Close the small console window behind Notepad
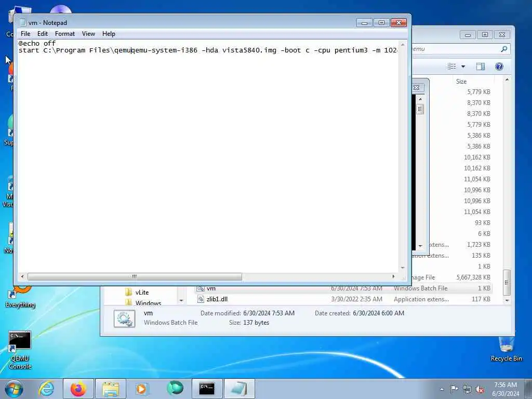532x399 pixels. 417,87
